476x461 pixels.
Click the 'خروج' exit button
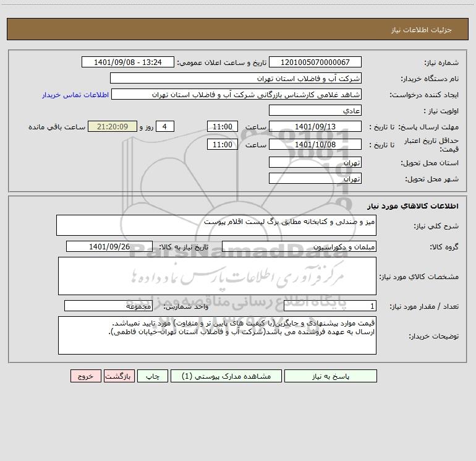point(85,376)
